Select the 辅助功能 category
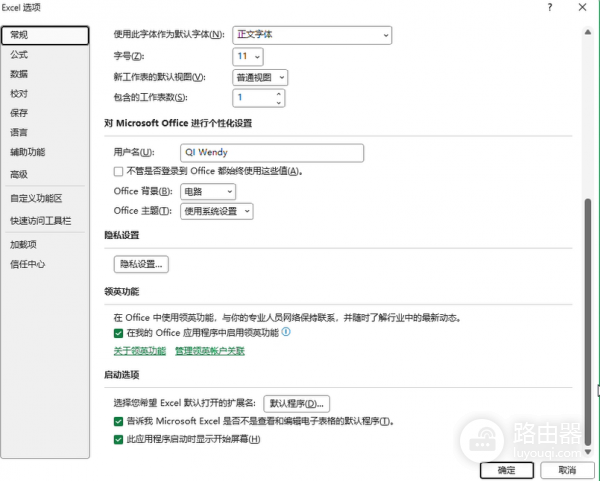The width and height of the screenshot is (600, 481). 28,152
